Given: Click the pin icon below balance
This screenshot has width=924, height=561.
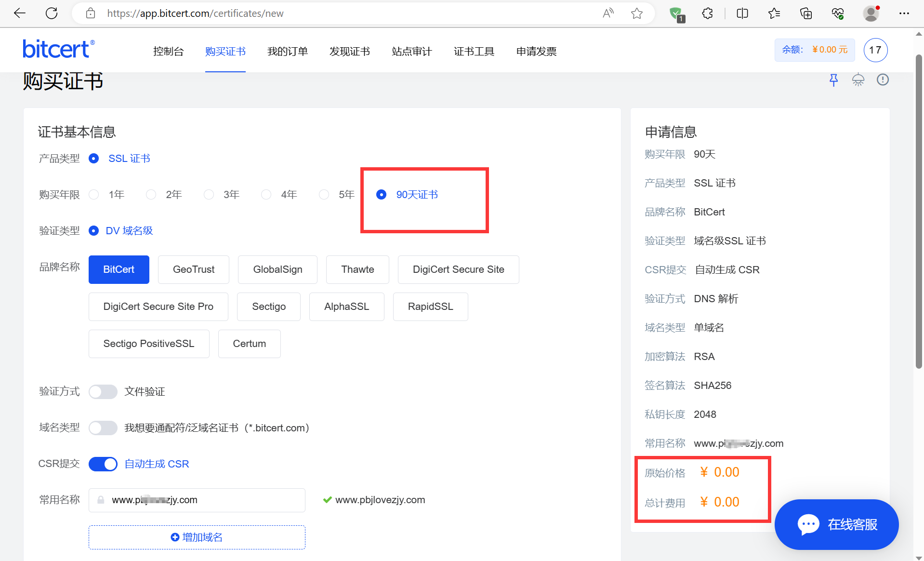Looking at the screenshot, I should tap(833, 80).
